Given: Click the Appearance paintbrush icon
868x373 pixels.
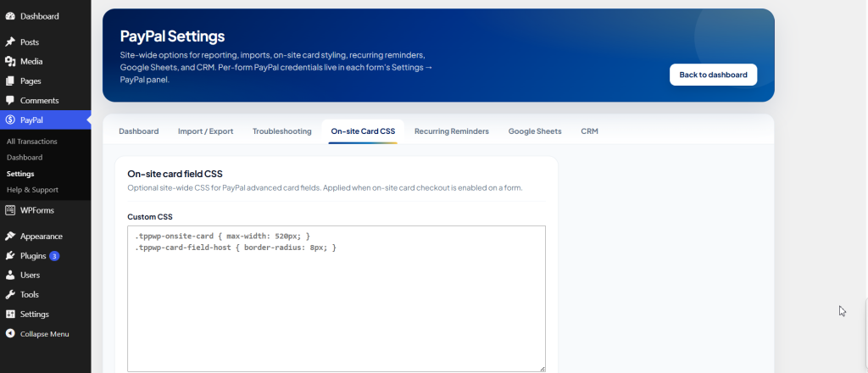Looking at the screenshot, I should point(10,237).
